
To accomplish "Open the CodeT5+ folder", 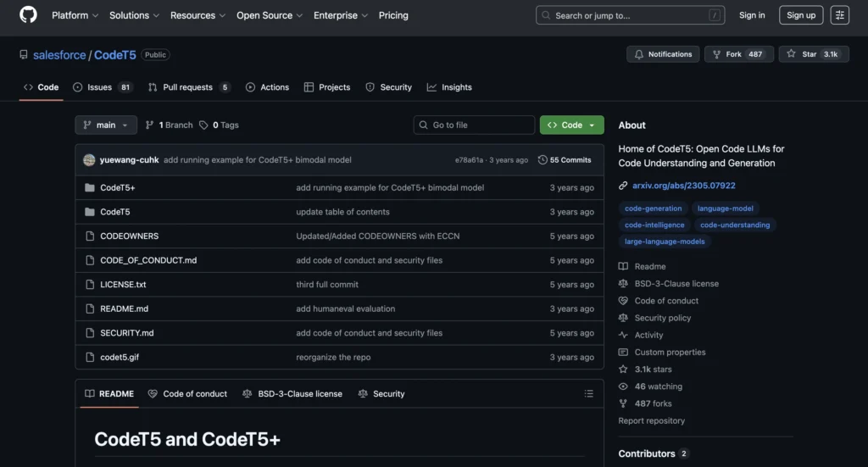I will tap(117, 187).
